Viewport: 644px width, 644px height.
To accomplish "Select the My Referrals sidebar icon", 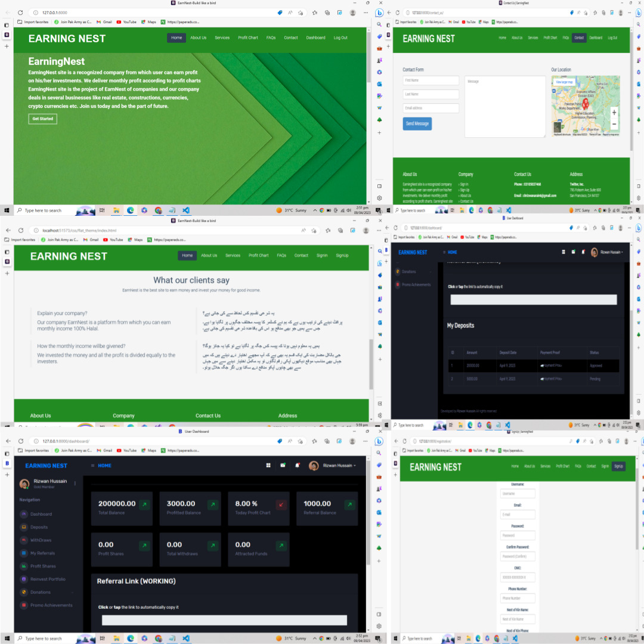I will [x=24, y=553].
